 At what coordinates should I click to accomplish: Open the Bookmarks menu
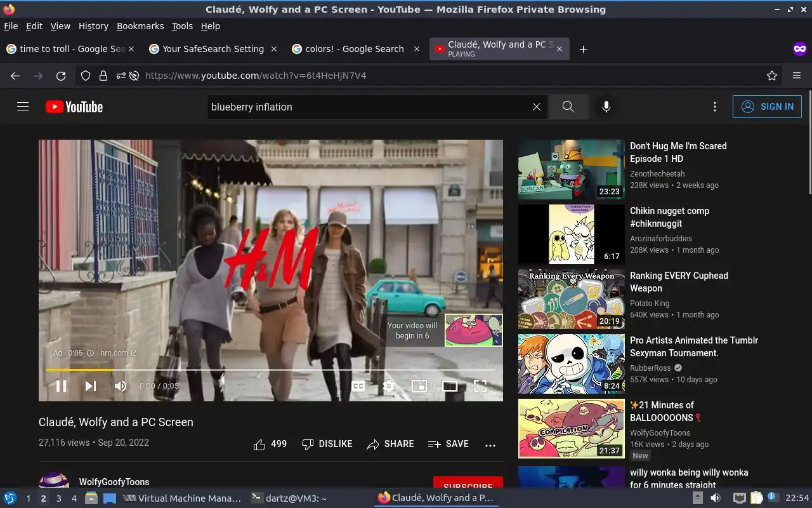tap(140, 26)
